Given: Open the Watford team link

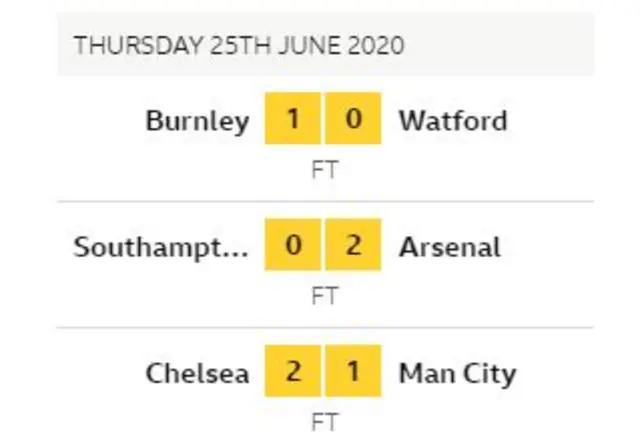Looking at the screenshot, I should tap(453, 121).
